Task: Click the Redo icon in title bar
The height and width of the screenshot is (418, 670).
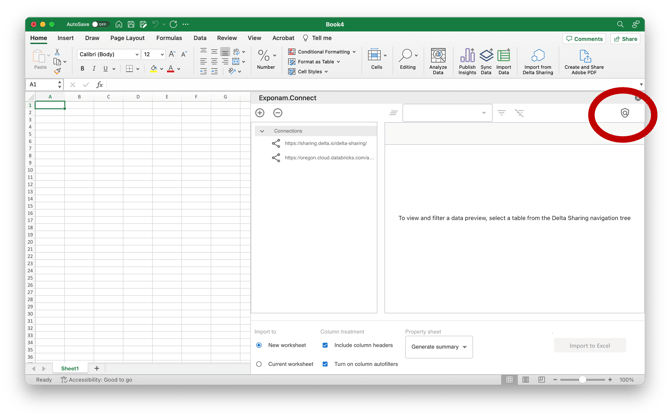Action: (173, 24)
